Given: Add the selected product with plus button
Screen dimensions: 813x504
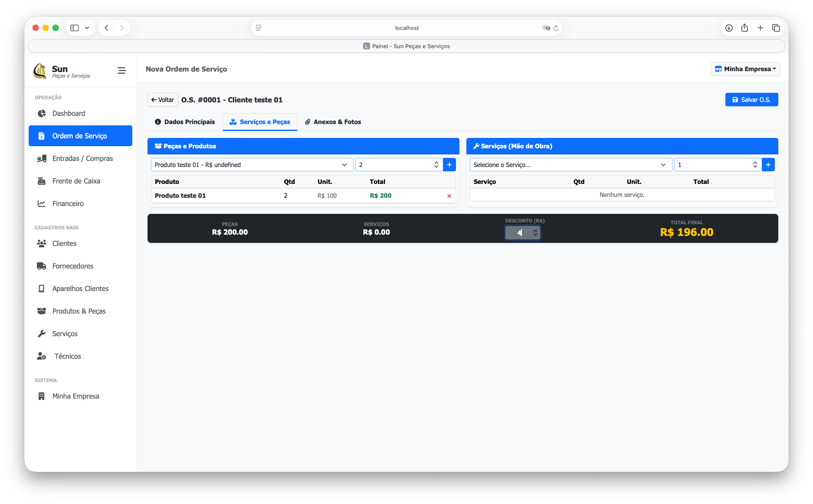Looking at the screenshot, I should tap(449, 165).
